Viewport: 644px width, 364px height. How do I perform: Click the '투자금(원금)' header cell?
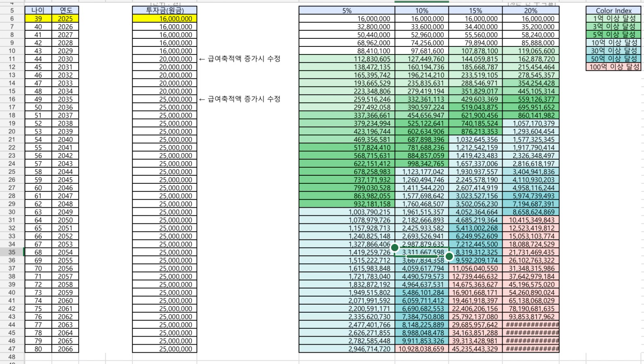pos(164,11)
